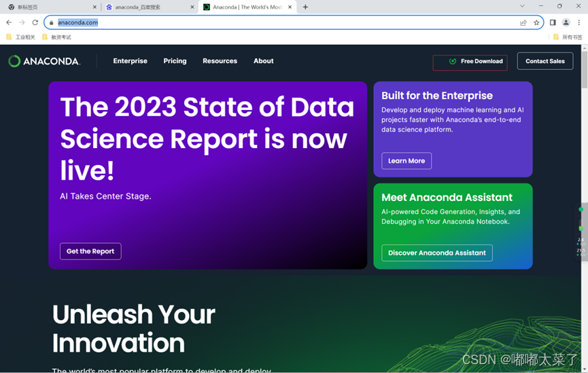Open the About menu
The image size is (588, 373).
263,60
